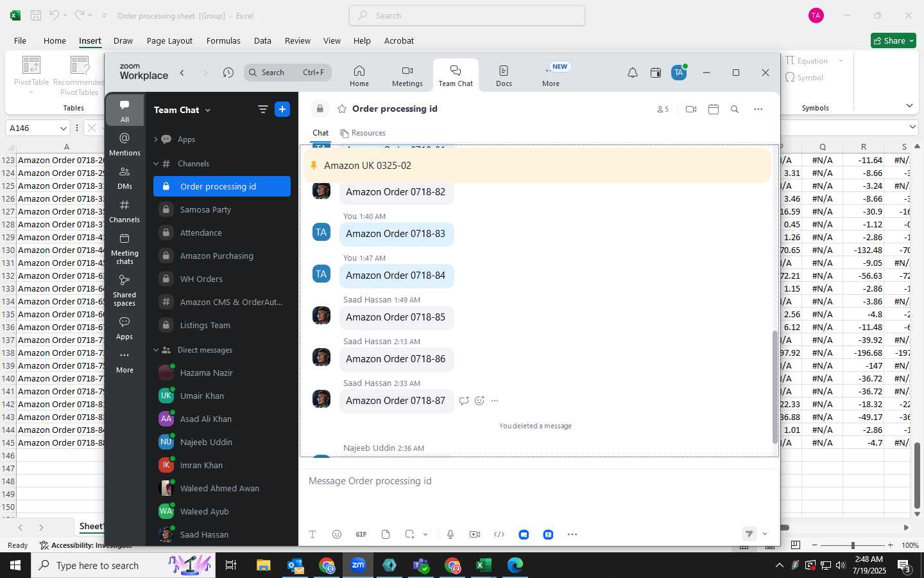Click the Excel title bar search field
Image resolution: width=924 pixels, height=578 pixels.
(467, 15)
